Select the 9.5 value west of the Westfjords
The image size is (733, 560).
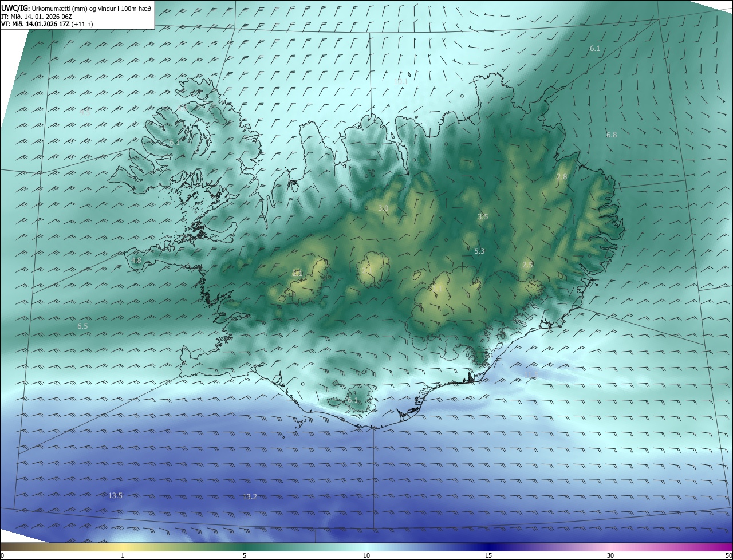pos(85,112)
